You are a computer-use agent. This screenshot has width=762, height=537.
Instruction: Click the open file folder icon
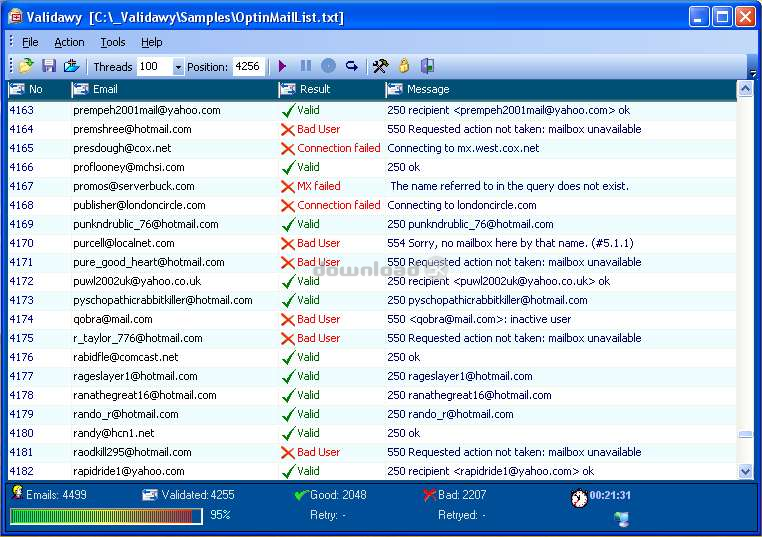(x=27, y=67)
